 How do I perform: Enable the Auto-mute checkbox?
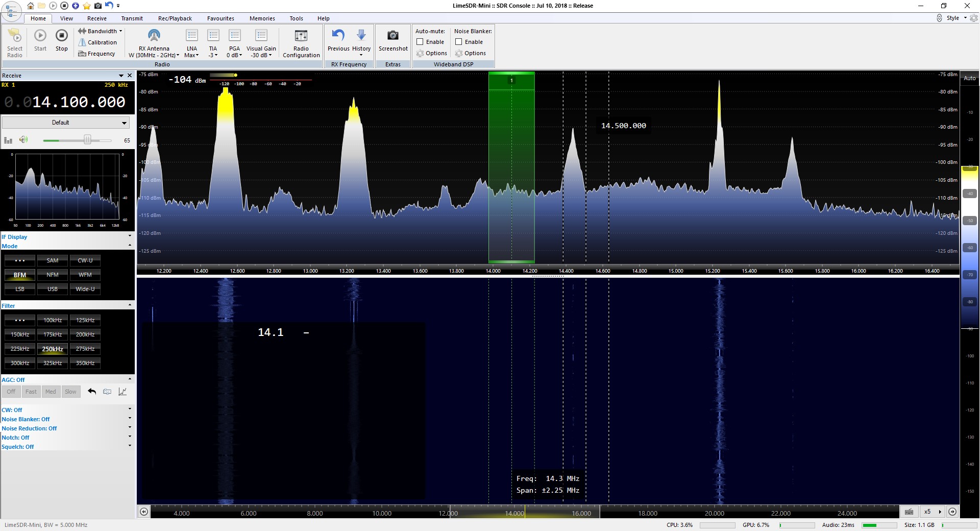tap(420, 42)
